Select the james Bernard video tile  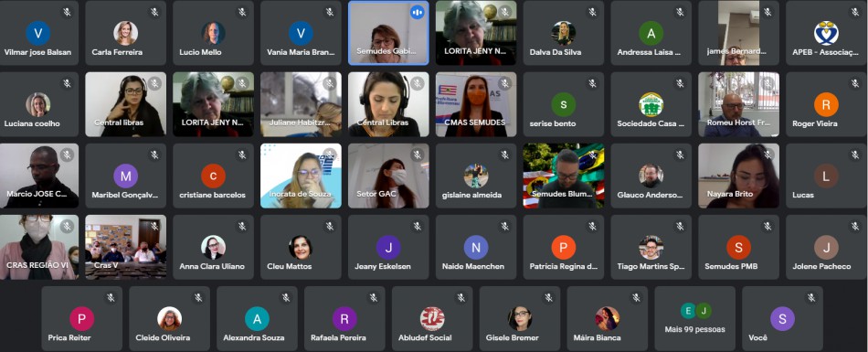point(738,33)
